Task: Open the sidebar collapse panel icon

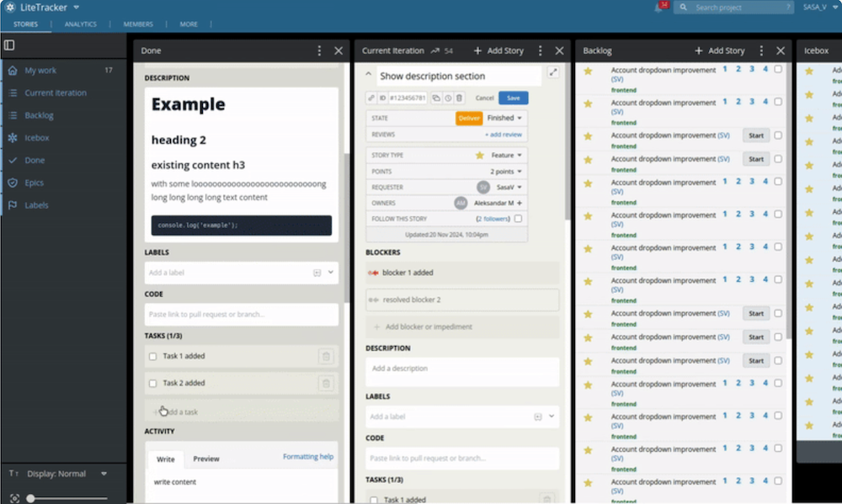Action: pyautogui.click(x=10, y=45)
